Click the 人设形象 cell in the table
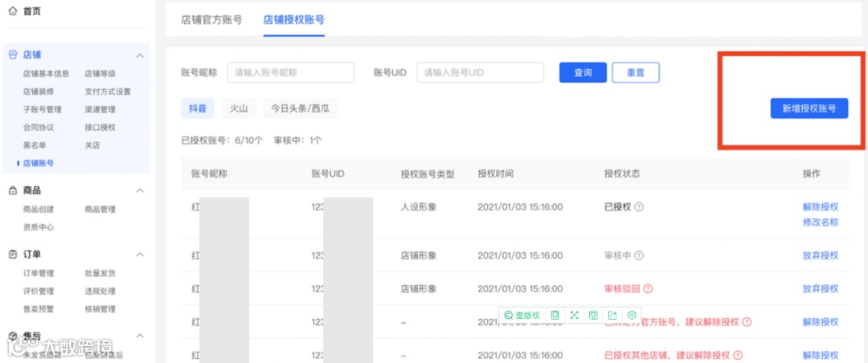Image resolution: width=868 pixels, height=363 pixels. (x=419, y=207)
